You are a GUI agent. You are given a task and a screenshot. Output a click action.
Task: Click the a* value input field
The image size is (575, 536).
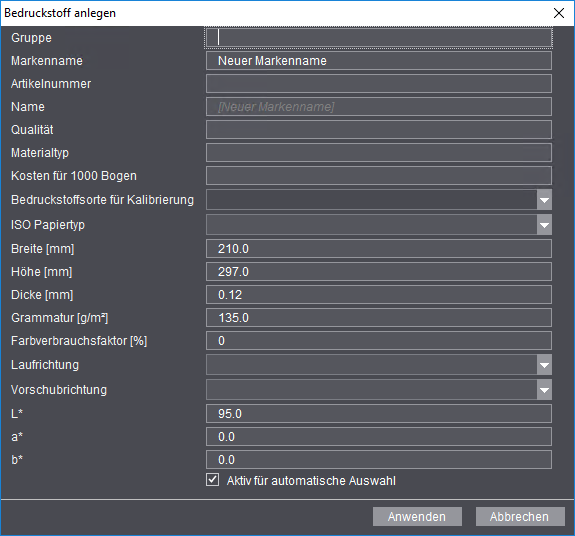(x=379, y=437)
